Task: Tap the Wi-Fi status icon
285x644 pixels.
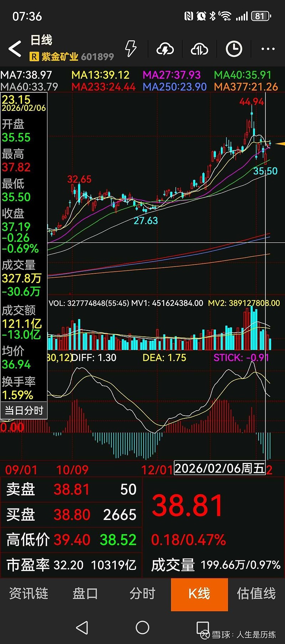Action: pyautogui.click(x=225, y=16)
